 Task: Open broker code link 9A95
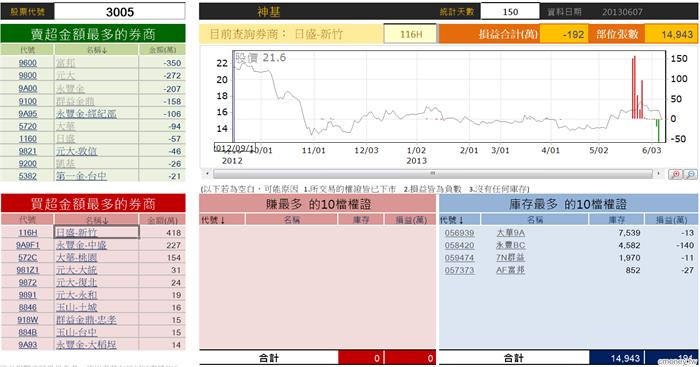[x=28, y=114]
